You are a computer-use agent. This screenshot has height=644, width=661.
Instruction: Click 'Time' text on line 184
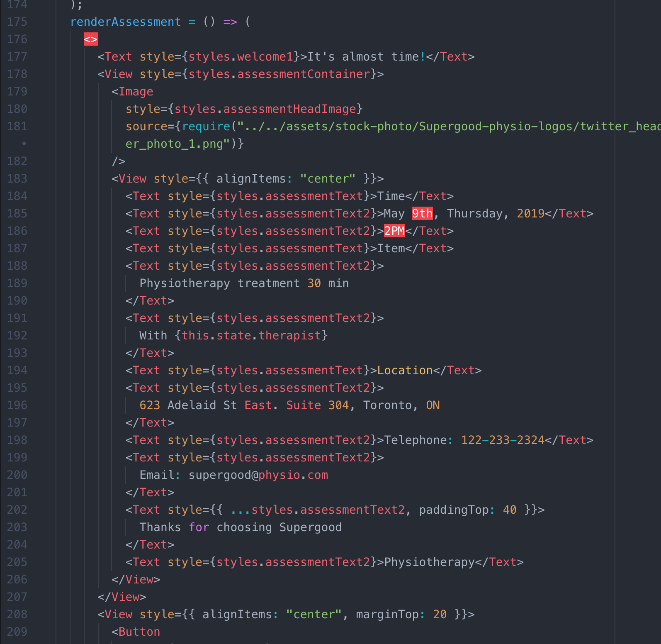click(x=391, y=196)
